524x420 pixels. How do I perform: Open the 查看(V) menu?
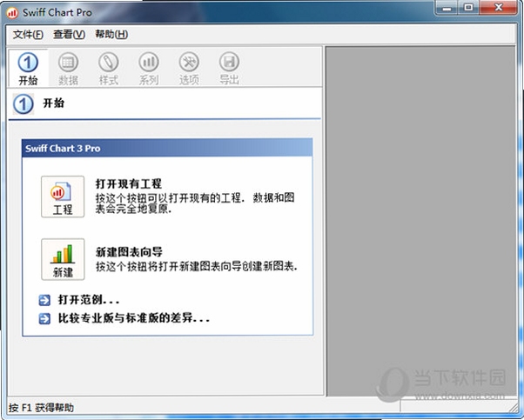click(69, 34)
